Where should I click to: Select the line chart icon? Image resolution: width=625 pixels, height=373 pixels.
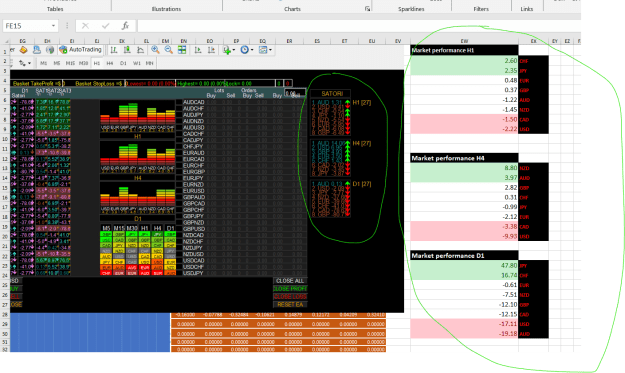pyautogui.click(x=140, y=50)
